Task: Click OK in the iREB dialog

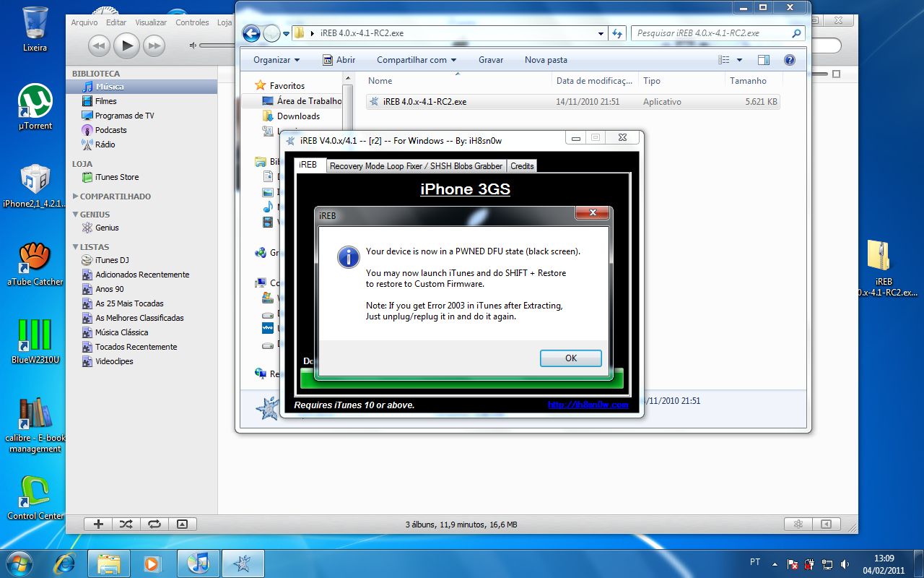Action: pos(570,358)
